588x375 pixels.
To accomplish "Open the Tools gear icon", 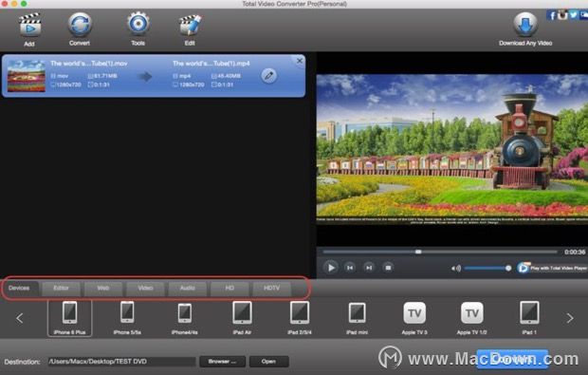I will coord(138,25).
